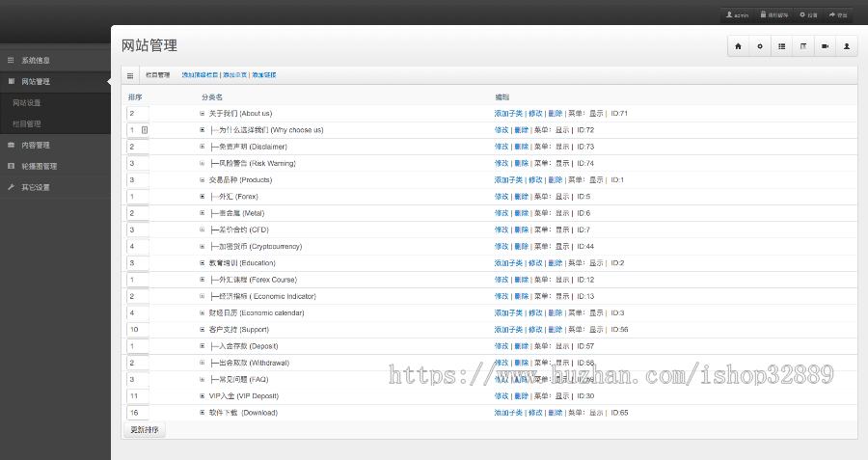This screenshot has width=868, height=460.
Task: Click 删除 for the Economic Indicator row
Action: click(522, 296)
